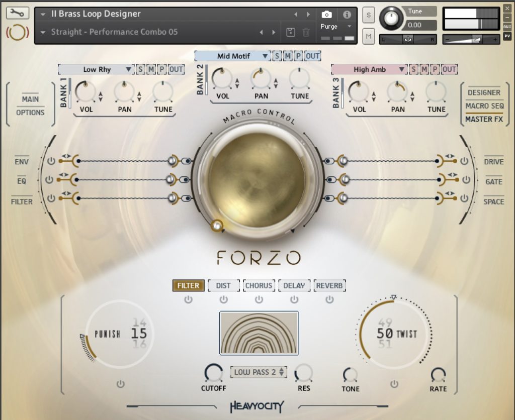Open the Low Rhy bank dropdown
The height and width of the screenshot is (420, 515).
(96, 69)
